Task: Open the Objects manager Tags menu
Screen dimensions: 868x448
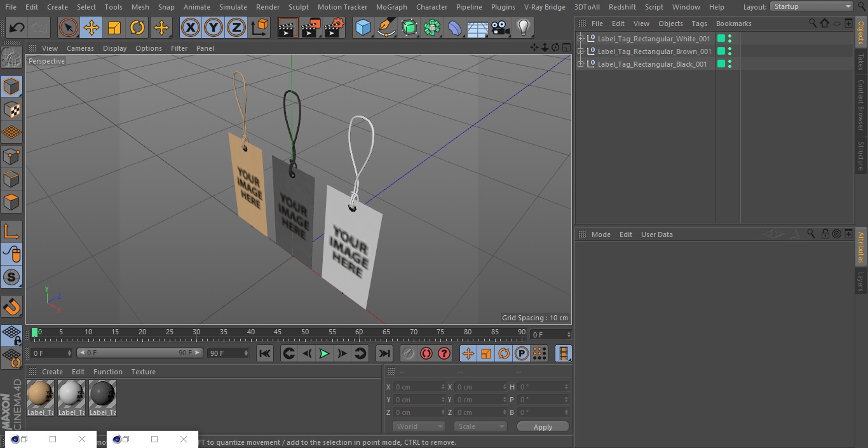Action: coord(699,24)
